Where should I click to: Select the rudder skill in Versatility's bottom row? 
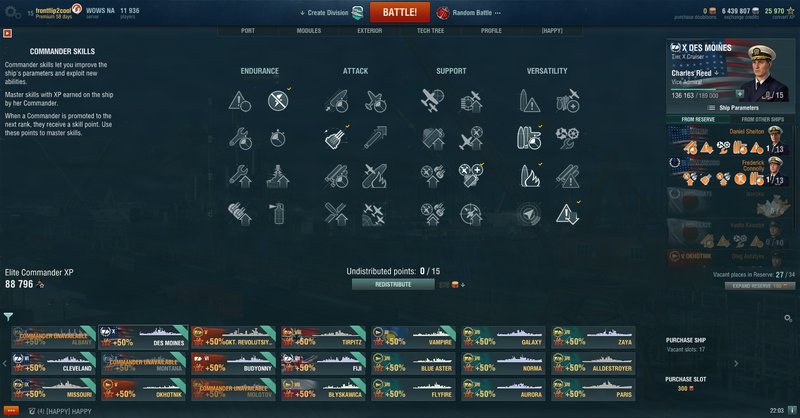[x=529, y=214]
